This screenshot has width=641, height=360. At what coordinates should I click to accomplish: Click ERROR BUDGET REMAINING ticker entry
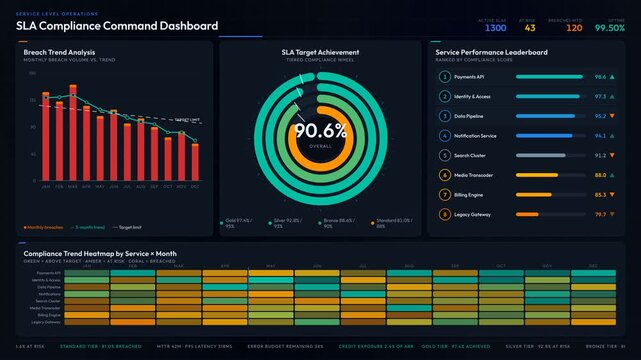click(x=285, y=346)
